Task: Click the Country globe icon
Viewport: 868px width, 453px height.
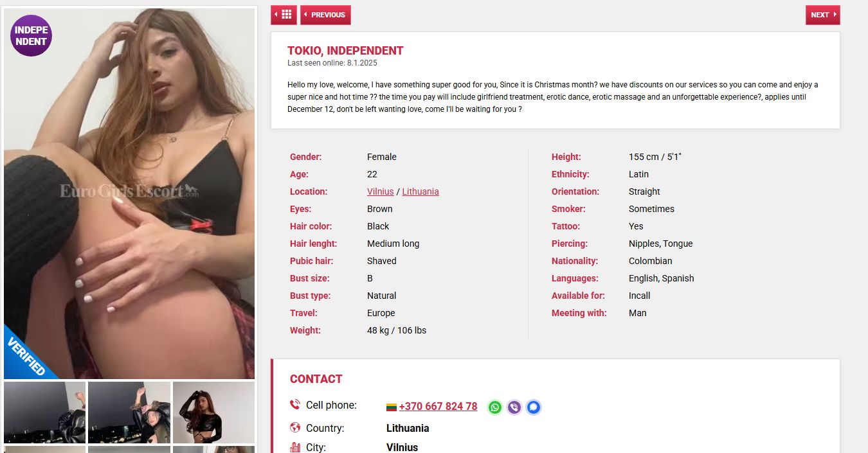Action: [x=295, y=428]
